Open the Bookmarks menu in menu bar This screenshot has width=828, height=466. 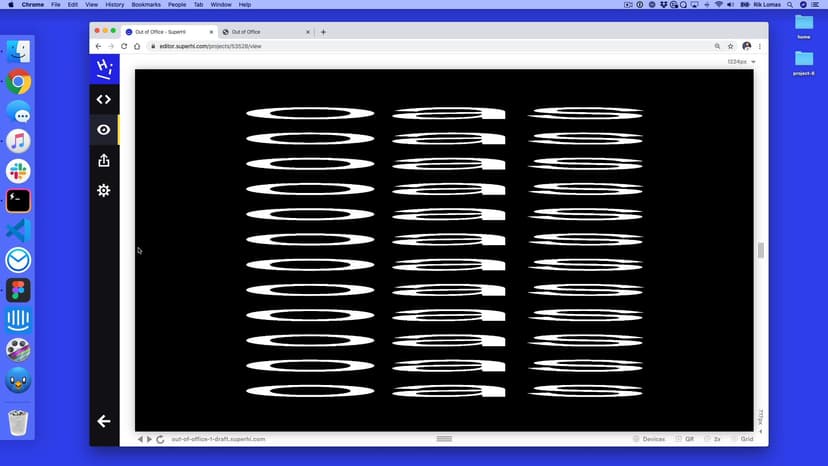pos(146,5)
